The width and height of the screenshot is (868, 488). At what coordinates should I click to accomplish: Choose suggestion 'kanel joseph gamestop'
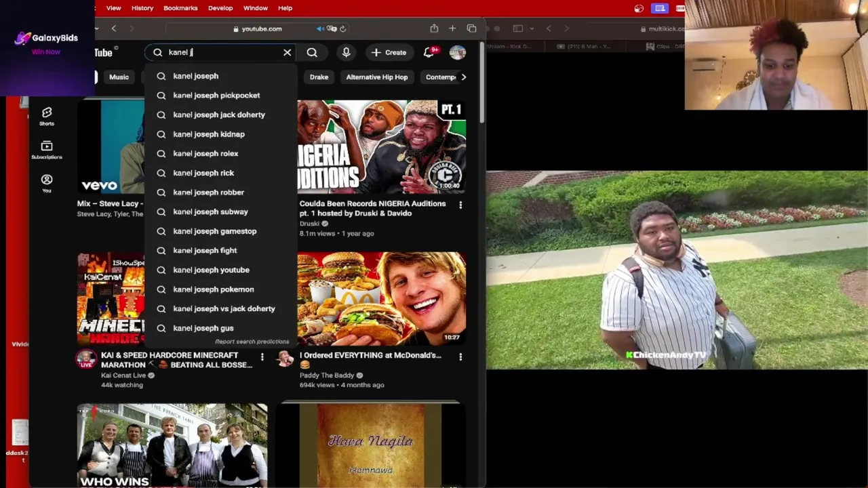(x=220, y=231)
